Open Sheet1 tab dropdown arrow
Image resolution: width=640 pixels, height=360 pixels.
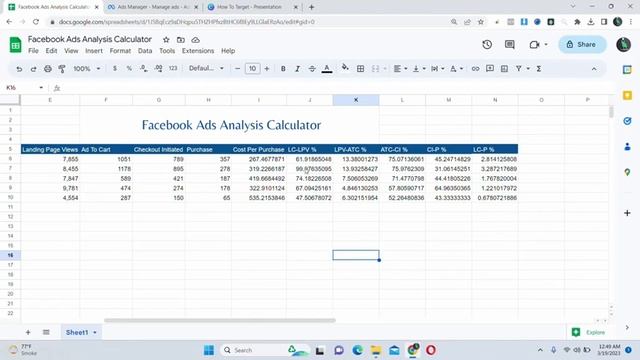point(95,333)
